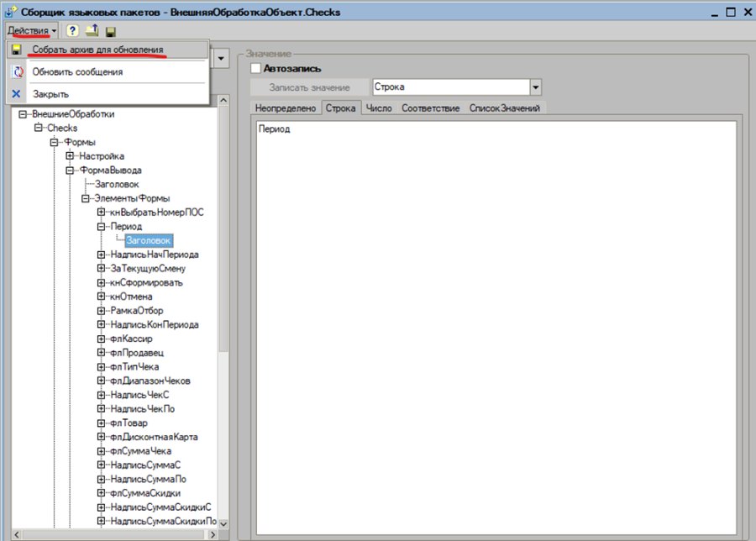Expand the флКассир tree node

(101, 339)
